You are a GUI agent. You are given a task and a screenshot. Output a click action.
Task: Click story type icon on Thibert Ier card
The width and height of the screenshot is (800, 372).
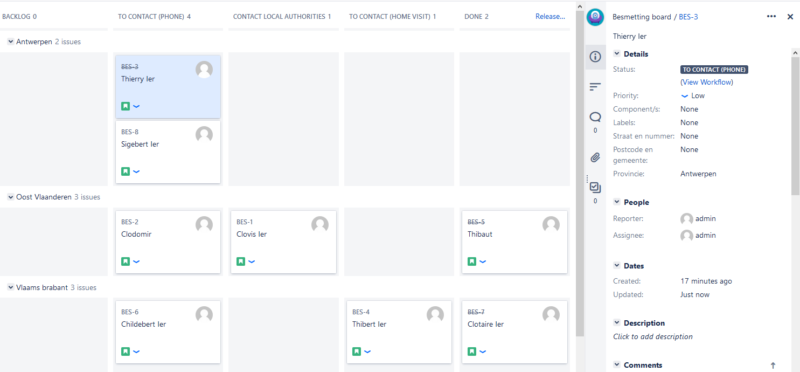pos(357,351)
